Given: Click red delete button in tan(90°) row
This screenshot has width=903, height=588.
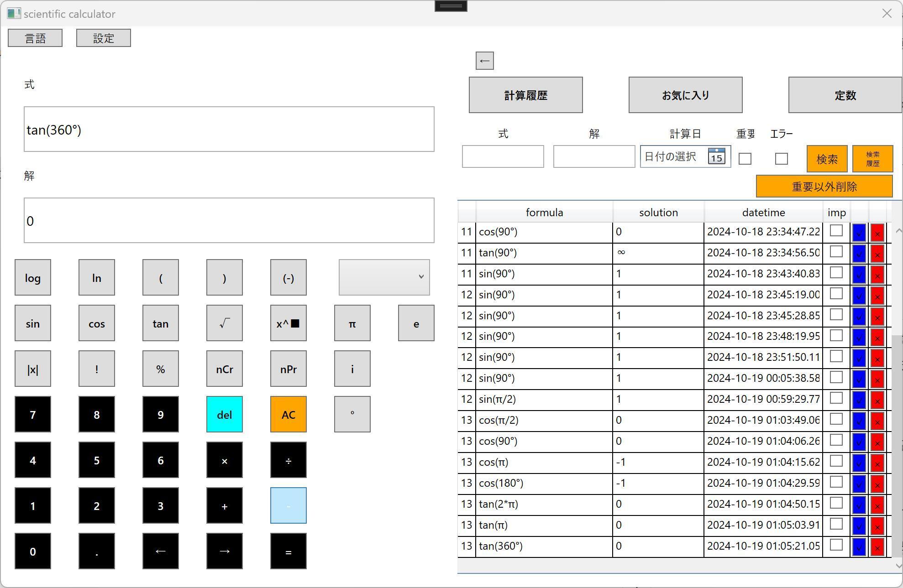Looking at the screenshot, I should (x=877, y=253).
